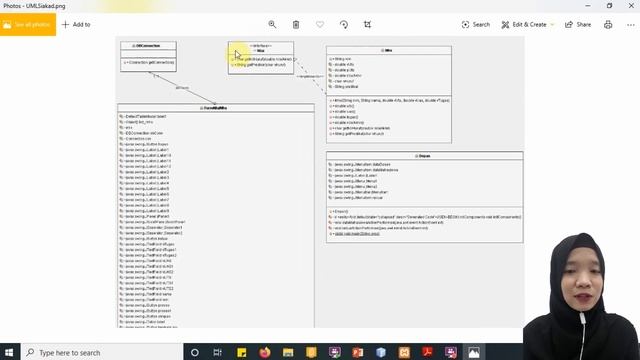Delete the photo with the trash icon
640x360 pixels.
point(296,24)
